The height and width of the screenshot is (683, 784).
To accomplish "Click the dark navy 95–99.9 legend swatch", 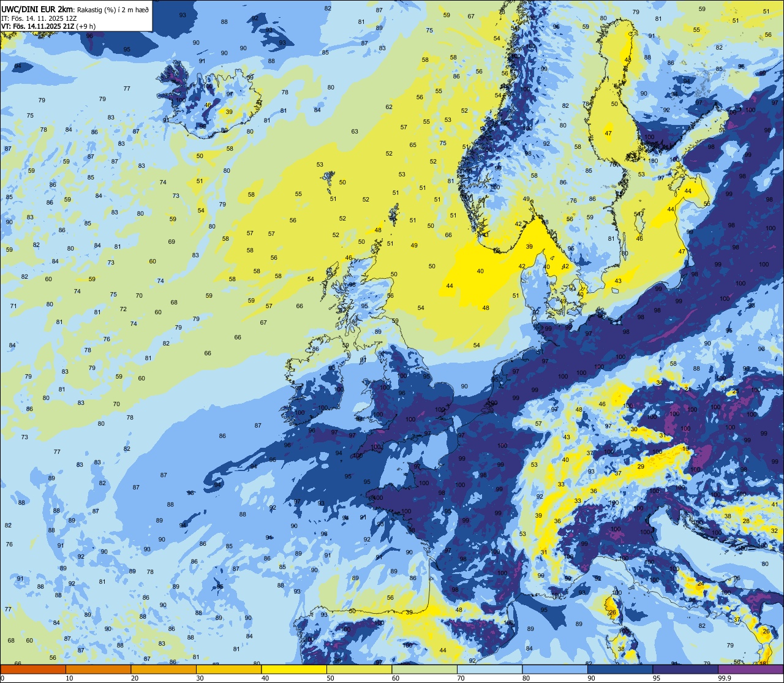I will point(685,669).
